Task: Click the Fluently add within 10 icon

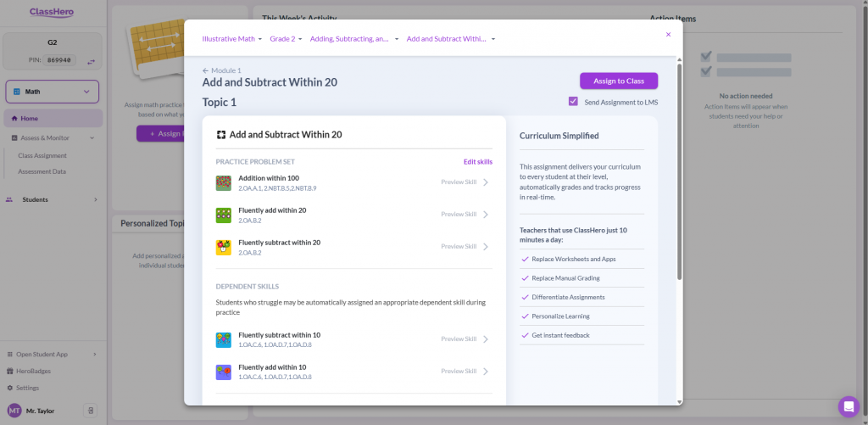Action: (224, 372)
